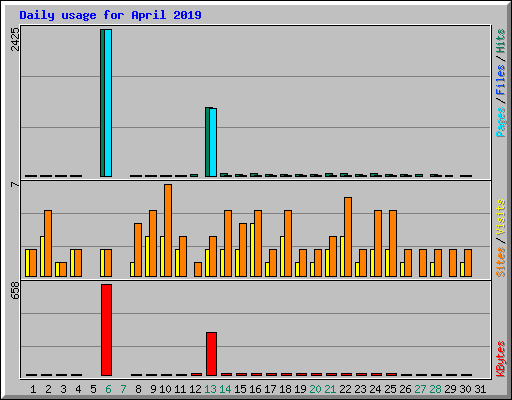
Task: Click the dark green hits bar for day 6
Action: tap(102, 103)
